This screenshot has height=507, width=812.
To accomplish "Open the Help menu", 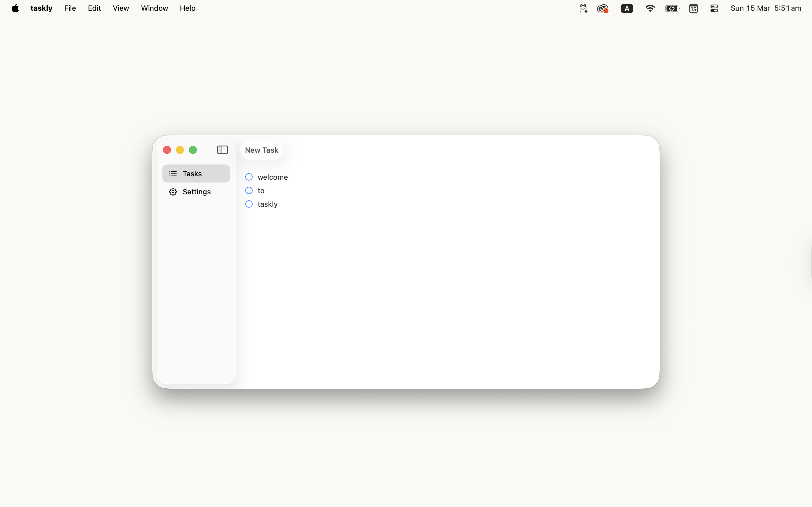I will tap(187, 8).
